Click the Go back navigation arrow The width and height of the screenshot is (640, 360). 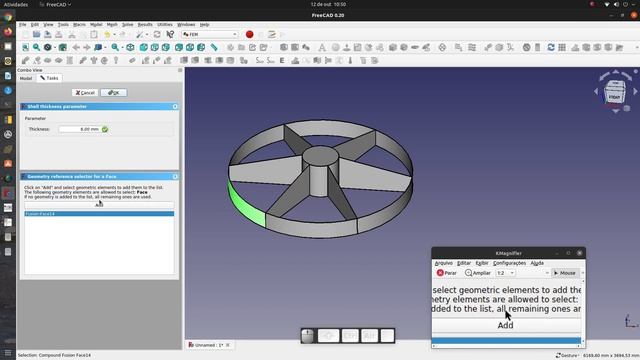(x=76, y=48)
